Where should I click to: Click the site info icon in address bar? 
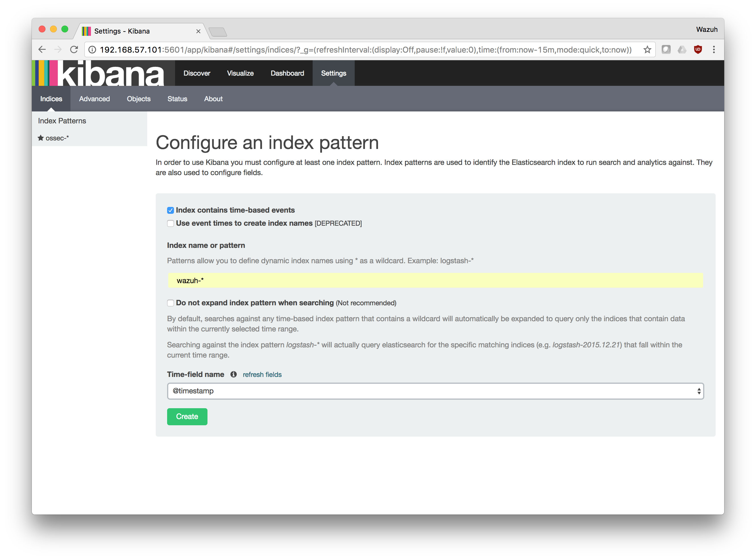point(92,50)
